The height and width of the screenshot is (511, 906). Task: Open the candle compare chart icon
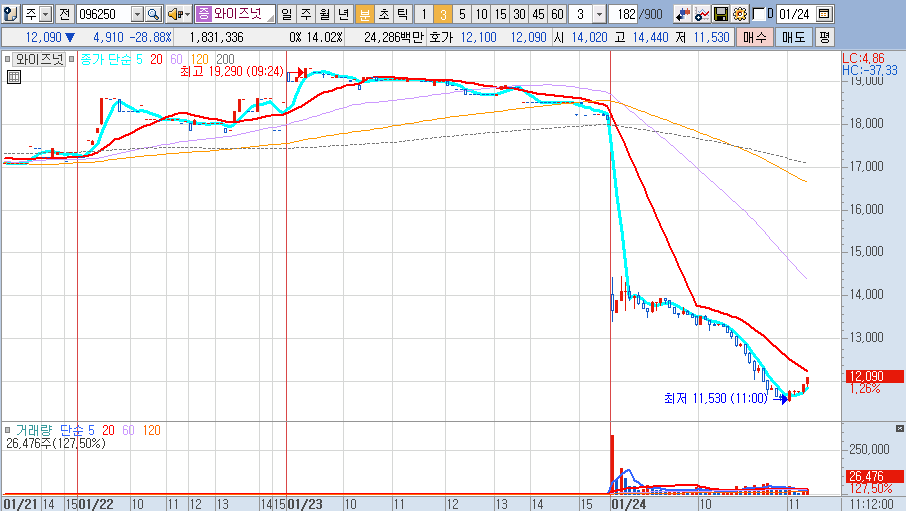click(x=682, y=14)
